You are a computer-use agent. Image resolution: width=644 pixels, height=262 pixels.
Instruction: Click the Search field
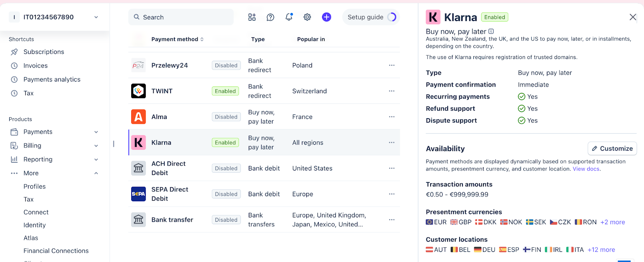[181, 17]
